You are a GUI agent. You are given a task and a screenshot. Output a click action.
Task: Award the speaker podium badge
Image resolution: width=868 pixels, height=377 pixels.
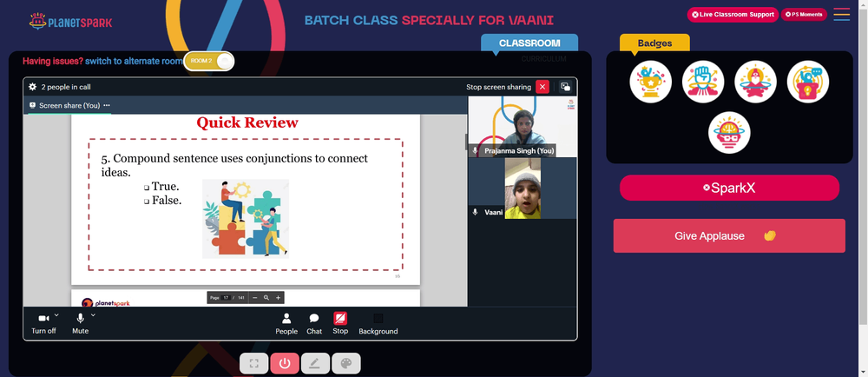[807, 82]
